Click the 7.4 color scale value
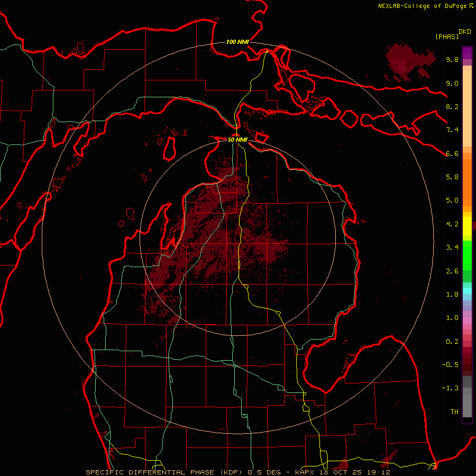This screenshot has width=476, height=476. pos(452,130)
